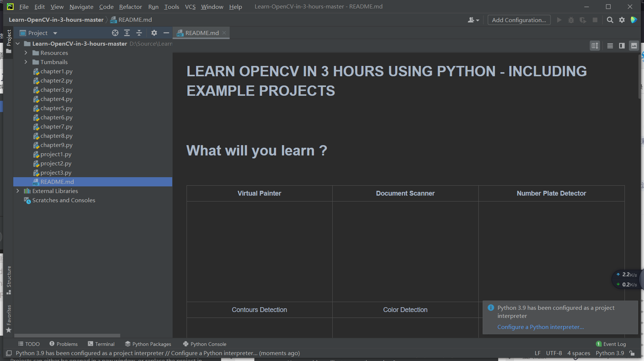Select project2.py in project tree

[56, 163]
